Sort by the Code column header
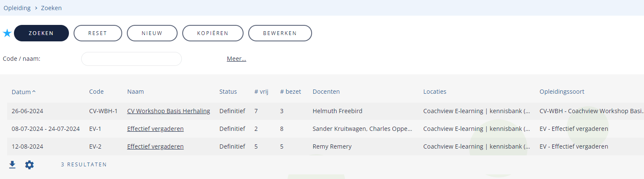 pyautogui.click(x=96, y=92)
